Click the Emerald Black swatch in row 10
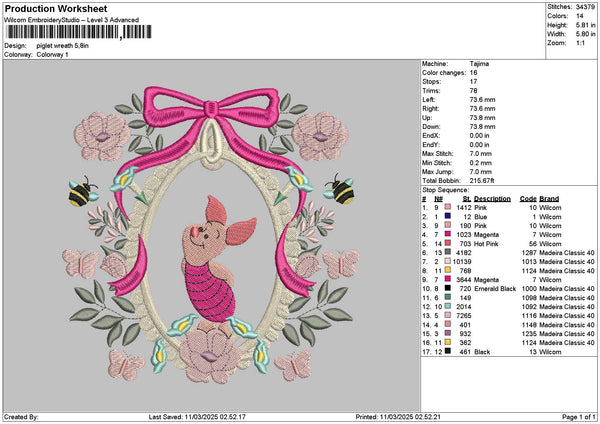Viewport: 600px width, 424px height. click(448, 288)
